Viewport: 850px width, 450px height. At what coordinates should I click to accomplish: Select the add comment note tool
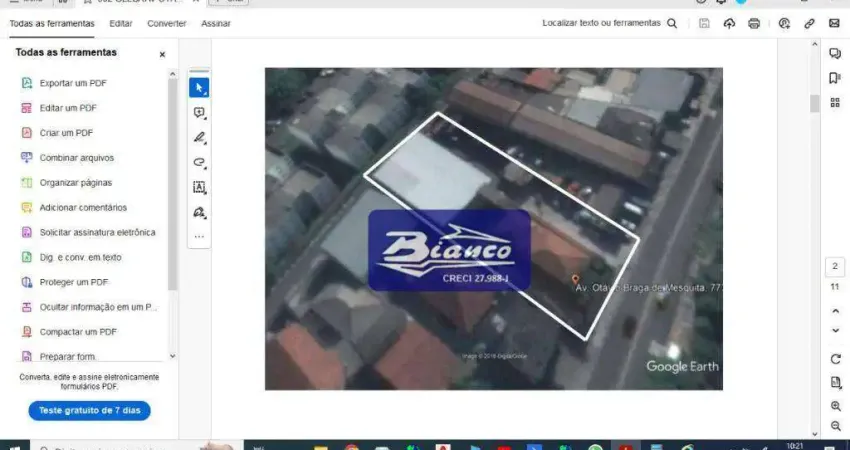pyautogui.click(x=199, y=112)
